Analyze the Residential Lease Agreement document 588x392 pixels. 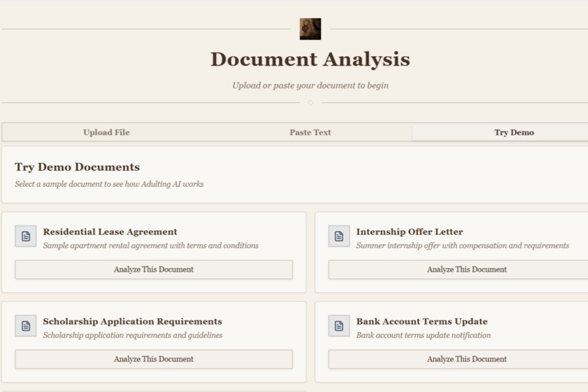[x=154, y=269]
